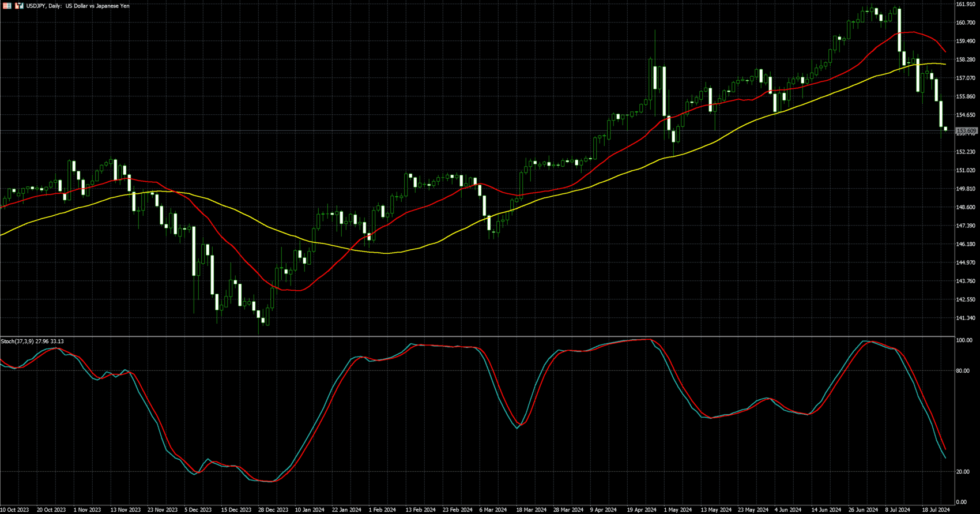Click the 161.910 price axis label

[966, 4]
